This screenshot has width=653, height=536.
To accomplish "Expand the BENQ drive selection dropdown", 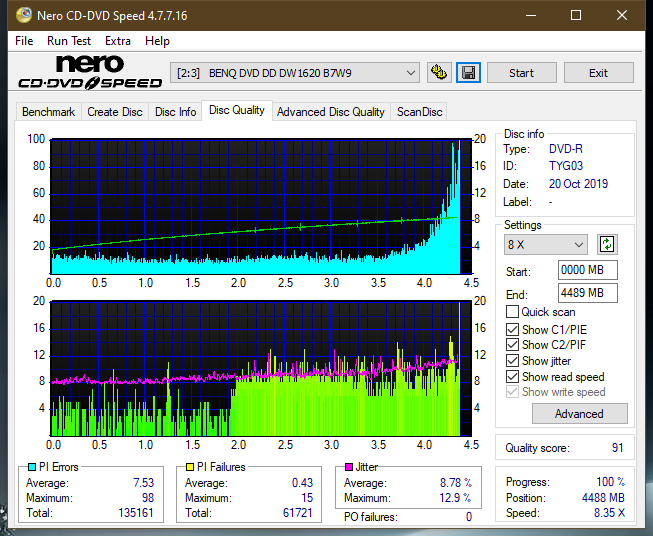I will [x=295, y=73].
